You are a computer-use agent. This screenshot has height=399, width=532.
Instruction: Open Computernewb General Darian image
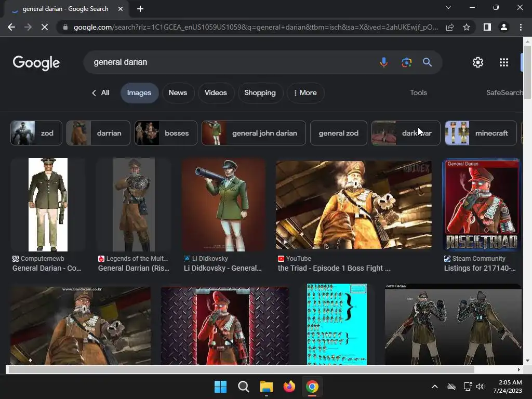point(48,205)
